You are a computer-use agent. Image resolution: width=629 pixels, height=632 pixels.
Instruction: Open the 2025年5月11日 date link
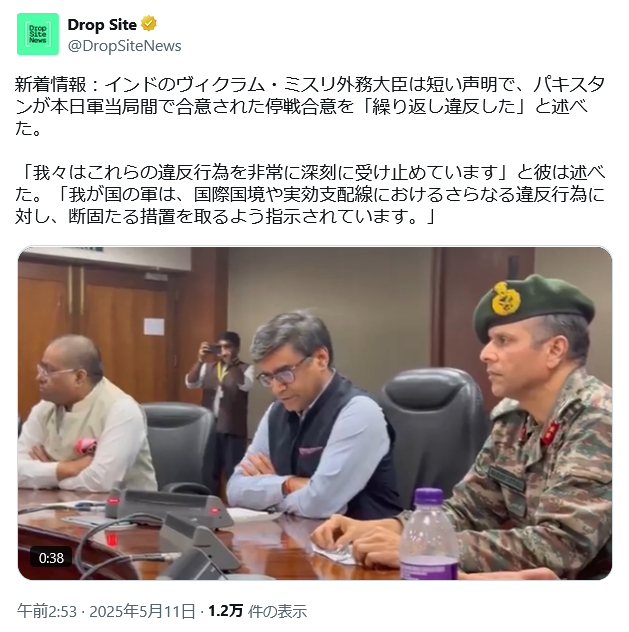[x=142, y=611]
